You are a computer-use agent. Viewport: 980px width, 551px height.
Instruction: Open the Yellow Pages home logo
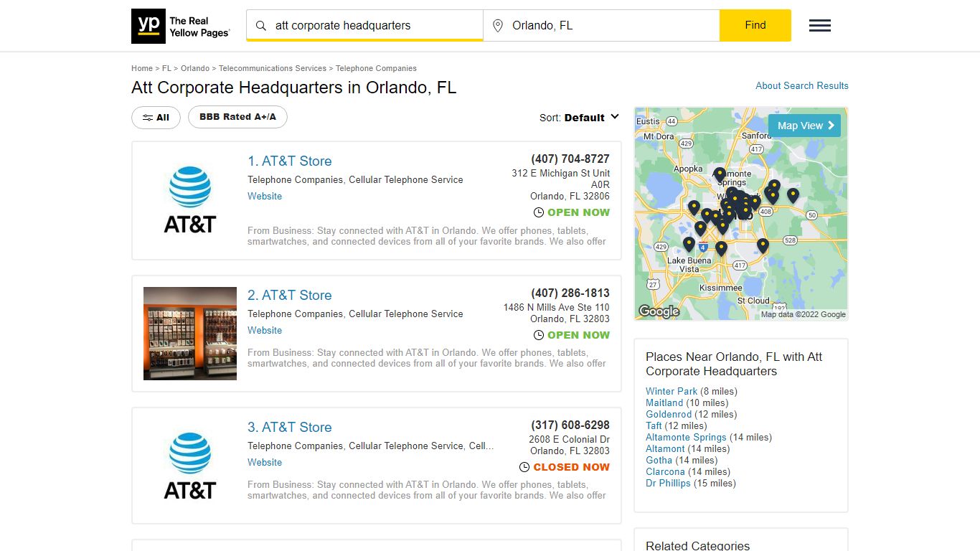[181, 26]
